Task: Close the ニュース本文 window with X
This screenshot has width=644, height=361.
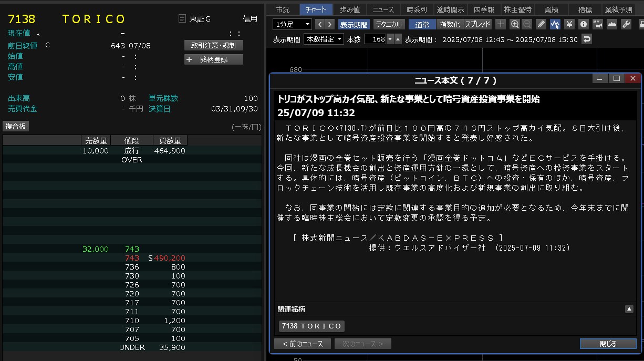Action: click(633, 79)
